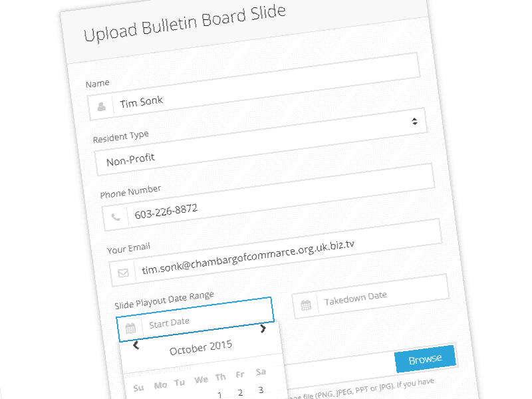Pick day 3 in October calendar
This screenshot has width=532, height=399.
261,390
